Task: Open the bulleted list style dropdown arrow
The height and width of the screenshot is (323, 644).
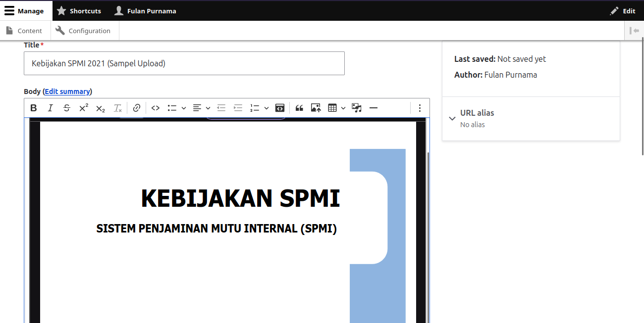Action: click(x=183, y=108)
